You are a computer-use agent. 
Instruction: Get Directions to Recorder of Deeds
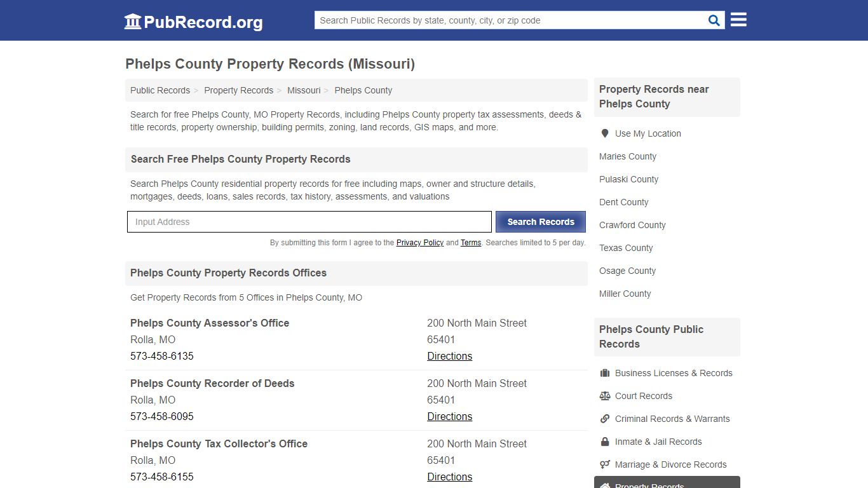pos(449,416)
